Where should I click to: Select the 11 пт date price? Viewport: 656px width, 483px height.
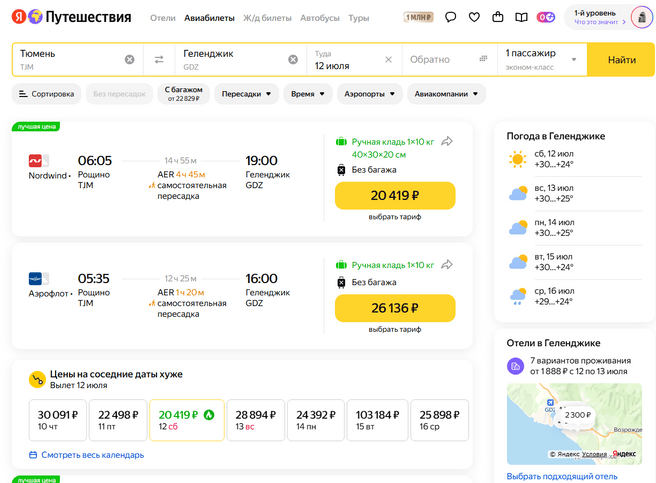point(117,420)
